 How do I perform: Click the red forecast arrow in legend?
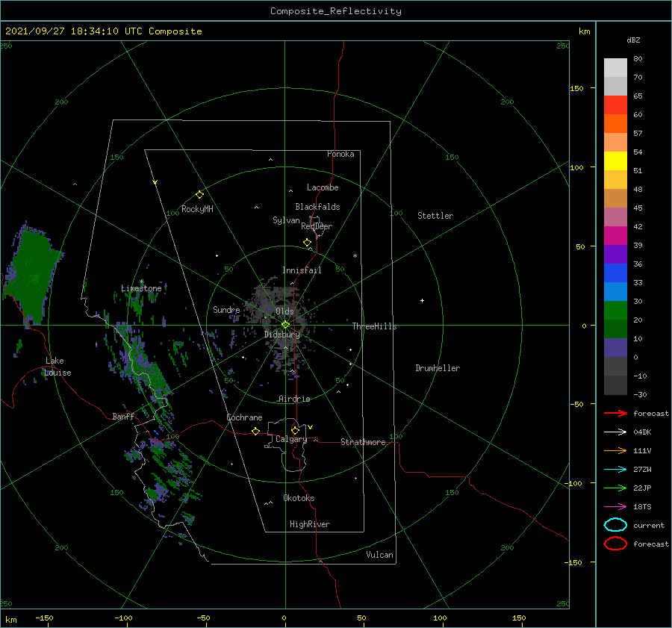pyautogui.click(x=615, y=413)
